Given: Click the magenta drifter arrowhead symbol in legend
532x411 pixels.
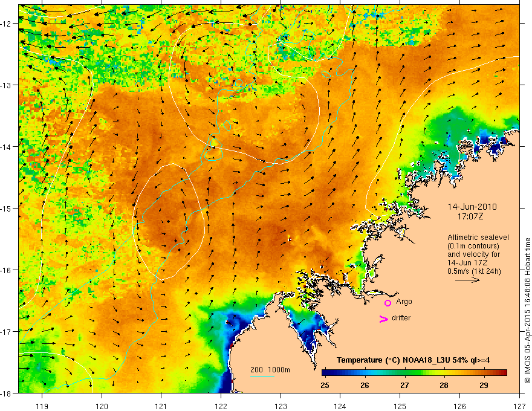Looking at the screenshot, I should [384, 319].
